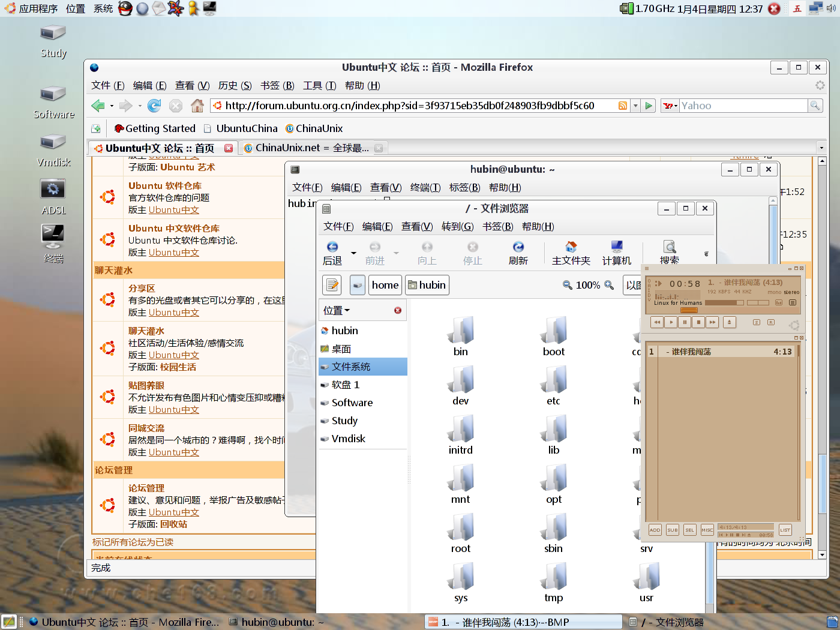Click Firefox back arrow
Viewport: 840px width, 630px height.
[x=98, y=106]
